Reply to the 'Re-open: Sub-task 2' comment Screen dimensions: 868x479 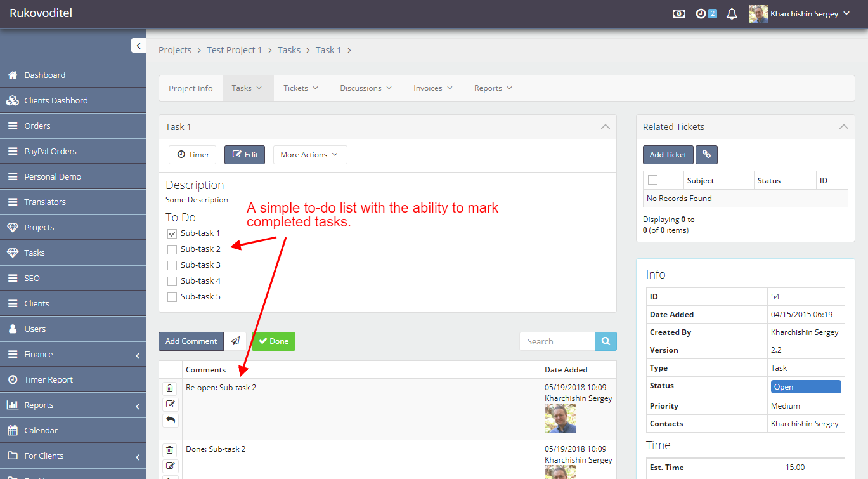[171, 420]
